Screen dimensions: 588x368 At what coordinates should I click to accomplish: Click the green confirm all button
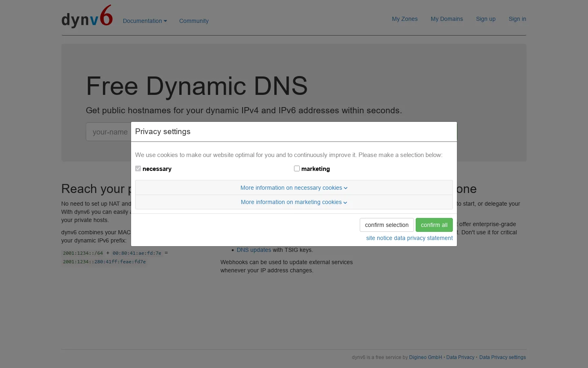434,225
